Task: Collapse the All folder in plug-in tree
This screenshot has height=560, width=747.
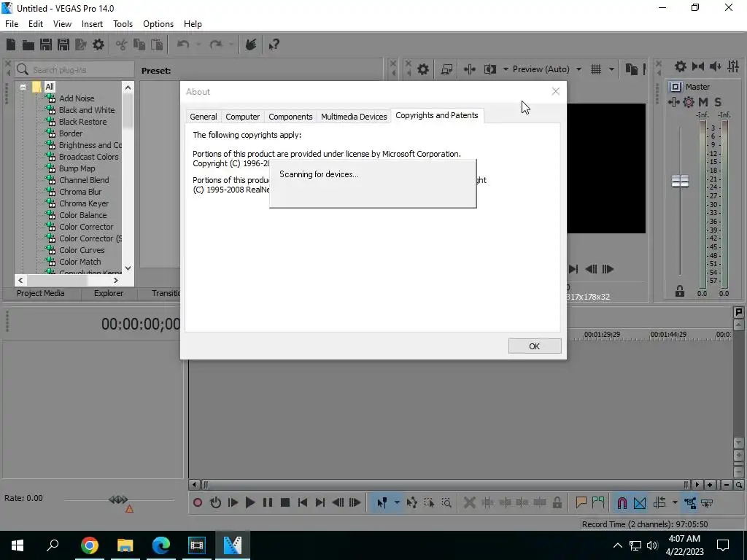Action: pyautogui.click(x=23, y=87)
